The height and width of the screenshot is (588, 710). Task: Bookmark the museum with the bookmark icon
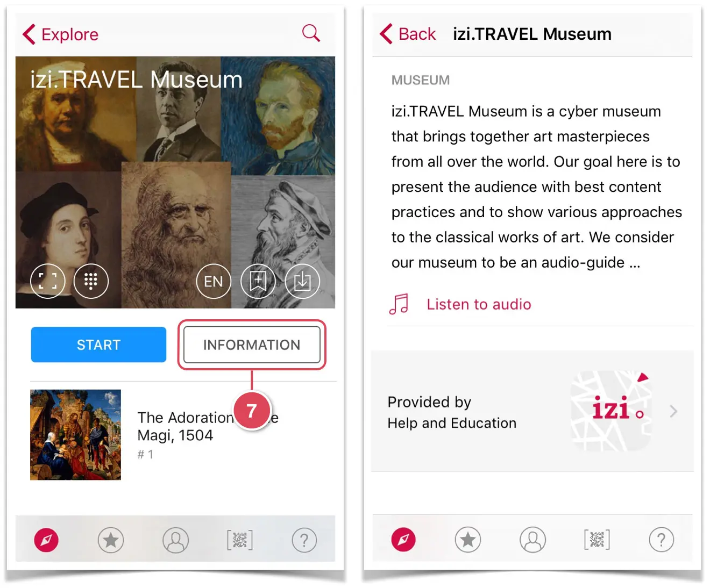click(258, 281)
